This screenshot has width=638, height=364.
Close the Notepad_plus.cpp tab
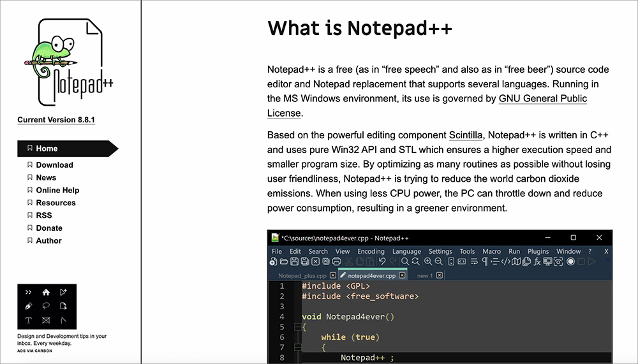(333, 275)
